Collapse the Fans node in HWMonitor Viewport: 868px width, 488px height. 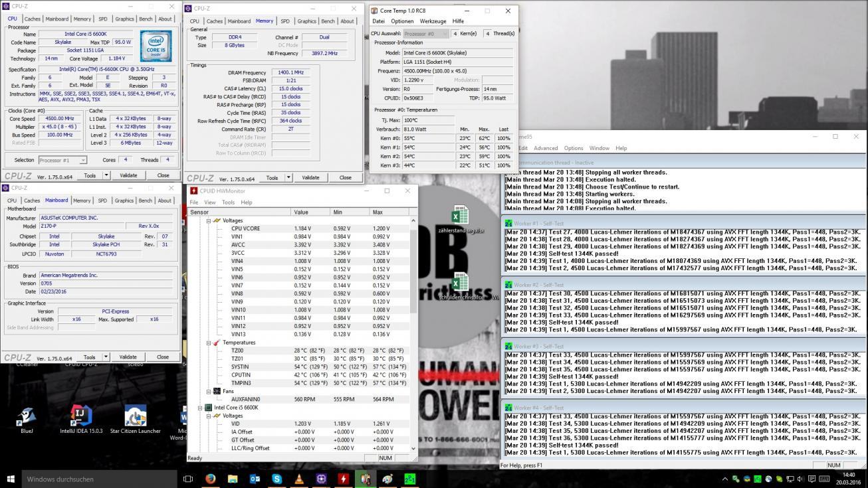pyautogui.click(x=208, y=391)
